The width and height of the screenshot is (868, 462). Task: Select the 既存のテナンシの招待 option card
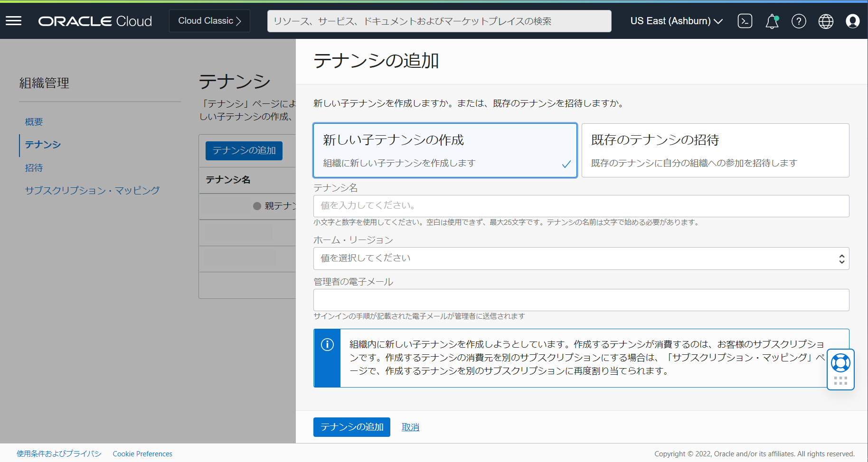(x=715, y=150)
